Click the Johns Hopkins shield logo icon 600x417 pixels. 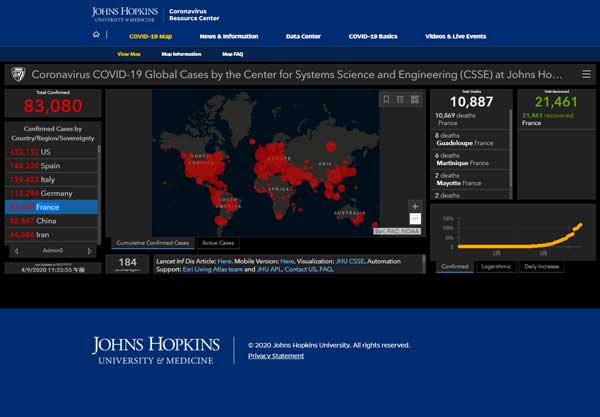(18, 74)
